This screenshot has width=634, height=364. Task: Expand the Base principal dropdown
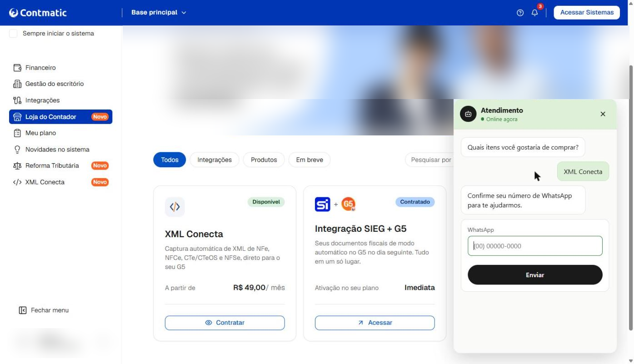[x=159, y=12]
